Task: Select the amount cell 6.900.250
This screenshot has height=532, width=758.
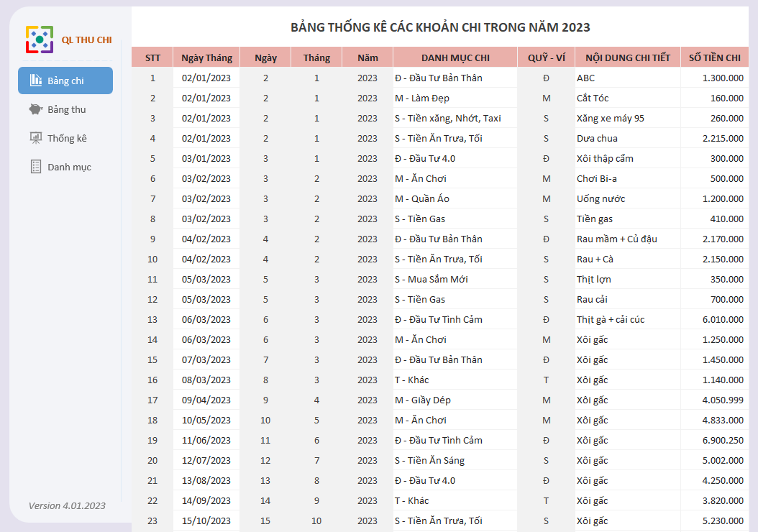Action: [x=715, y=440]
